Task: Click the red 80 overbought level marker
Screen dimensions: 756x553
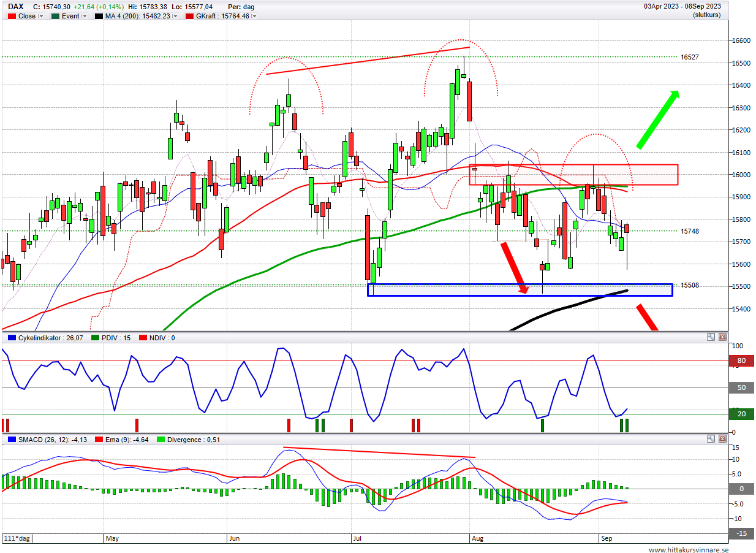Action: [x=741, y=360]
